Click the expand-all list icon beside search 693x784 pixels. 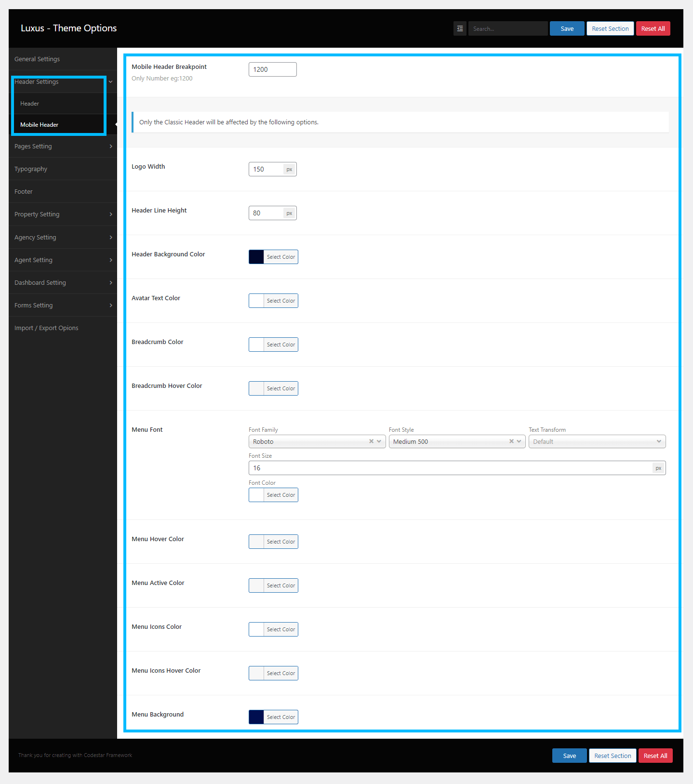click(x=460, y=28)
